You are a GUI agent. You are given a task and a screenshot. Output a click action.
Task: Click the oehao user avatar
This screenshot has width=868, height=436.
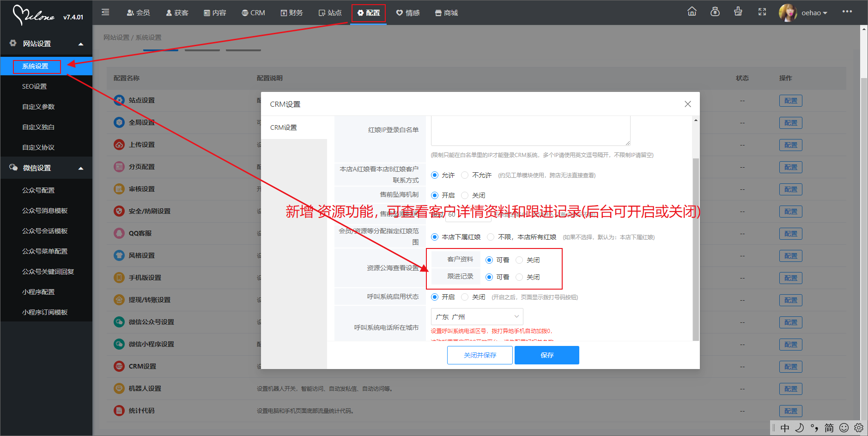[788, 12]
